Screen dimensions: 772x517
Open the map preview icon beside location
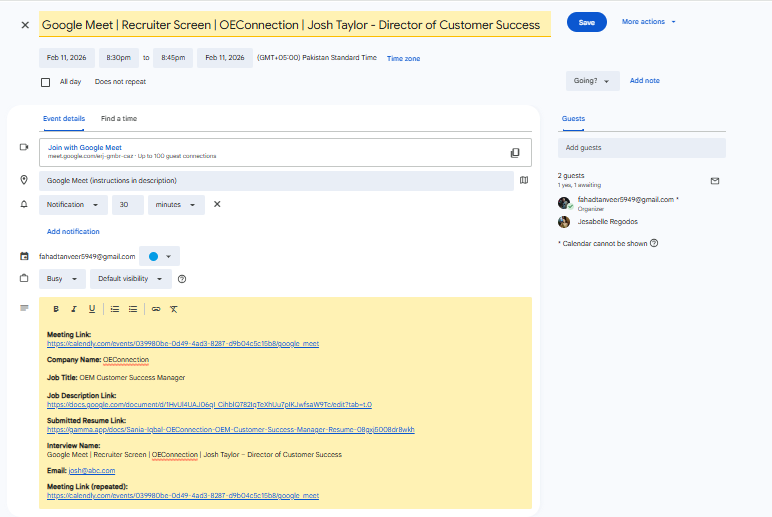pyautogui.click(x=524, y=181)
